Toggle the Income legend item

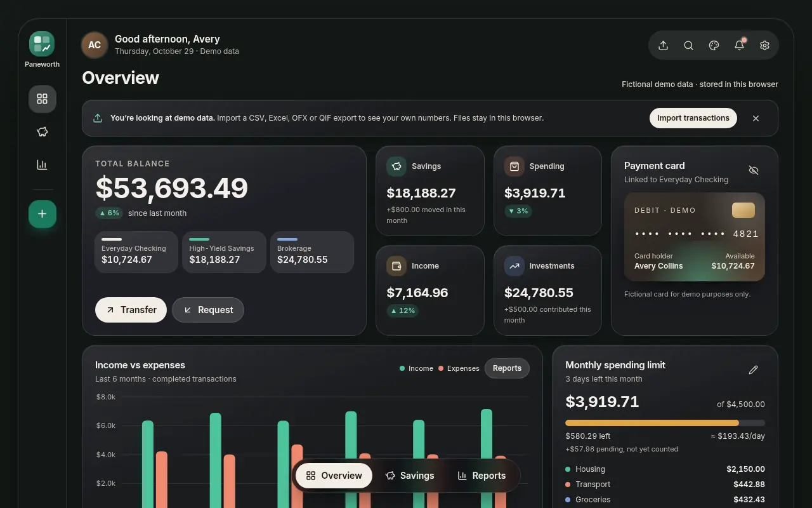(416, 368)
